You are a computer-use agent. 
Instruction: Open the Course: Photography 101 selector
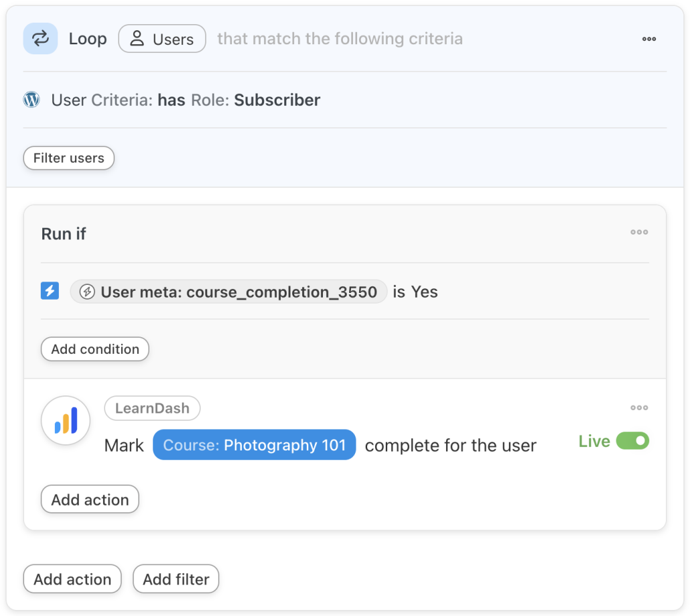(x=253, y=444)
